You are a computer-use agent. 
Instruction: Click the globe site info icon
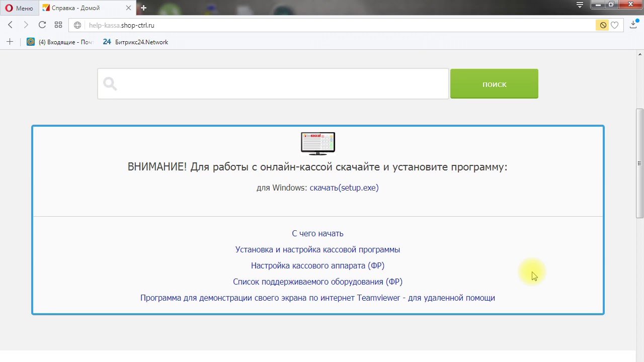point(77,25)
